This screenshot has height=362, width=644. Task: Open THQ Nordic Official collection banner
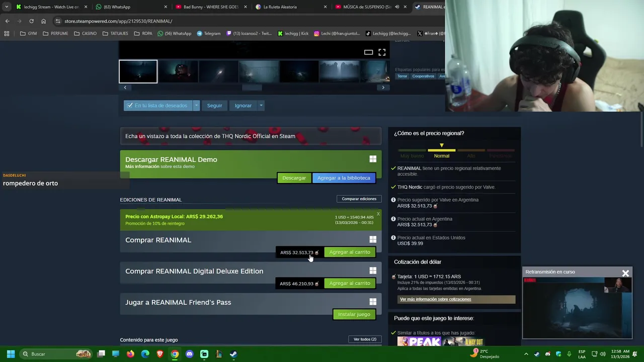click(x=251, y=136)
